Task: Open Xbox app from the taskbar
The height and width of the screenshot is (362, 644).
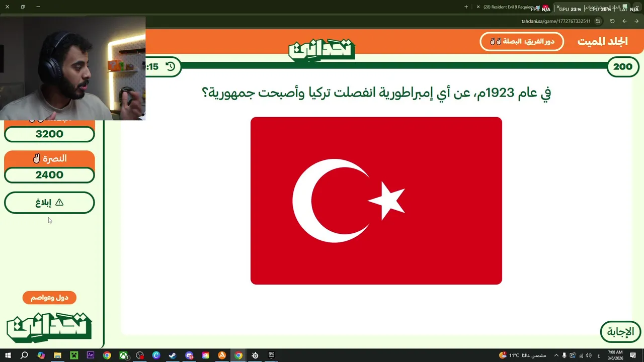Action: (123, 355)
